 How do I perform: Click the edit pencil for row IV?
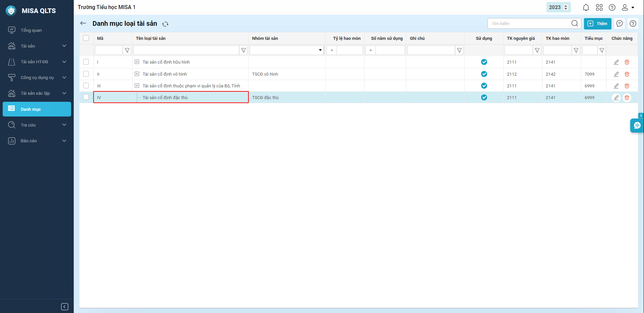[x=616, y=98]
